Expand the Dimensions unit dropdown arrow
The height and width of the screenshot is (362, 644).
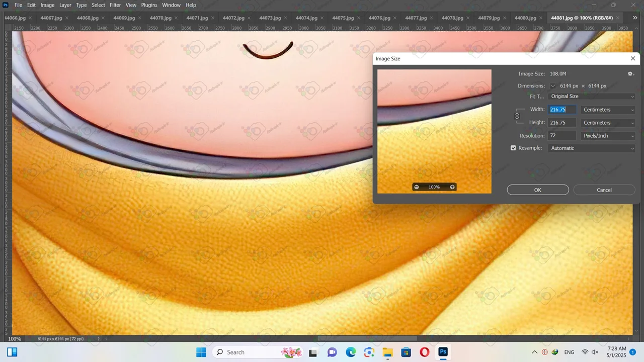(553, 86)
